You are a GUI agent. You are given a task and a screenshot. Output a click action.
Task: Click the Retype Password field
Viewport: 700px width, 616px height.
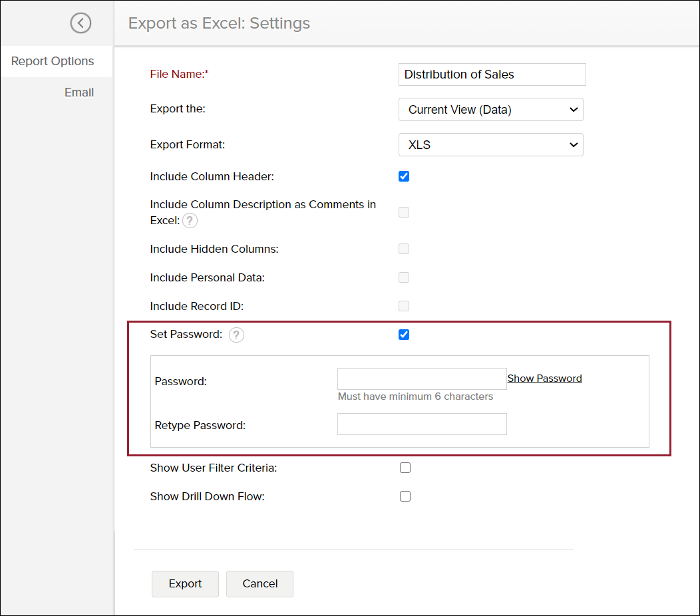[422, 424]
